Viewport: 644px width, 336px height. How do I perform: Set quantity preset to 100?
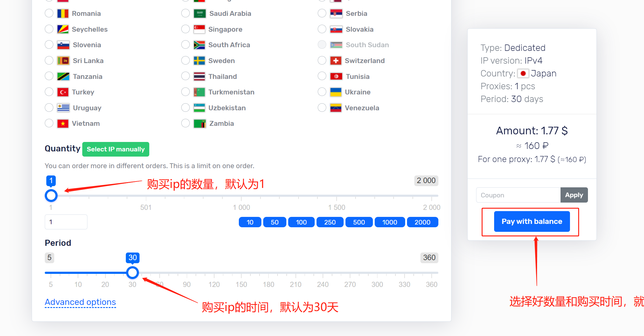point(301,222)
